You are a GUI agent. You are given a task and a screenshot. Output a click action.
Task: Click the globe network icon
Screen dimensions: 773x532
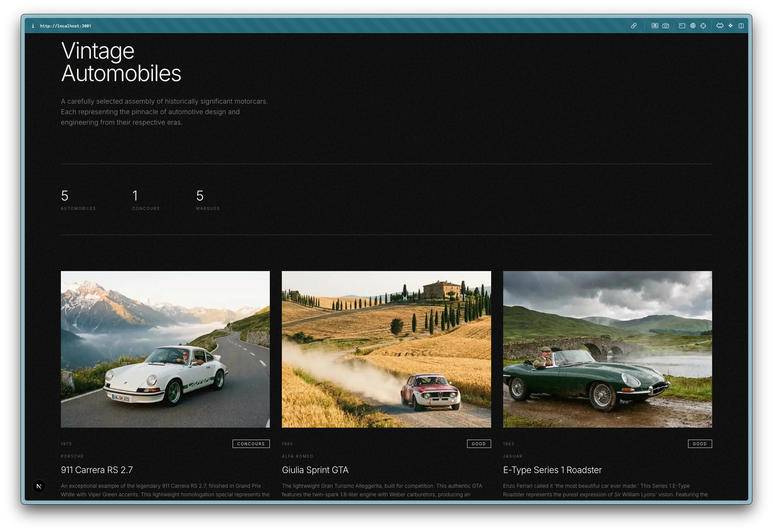coord(693,26)
